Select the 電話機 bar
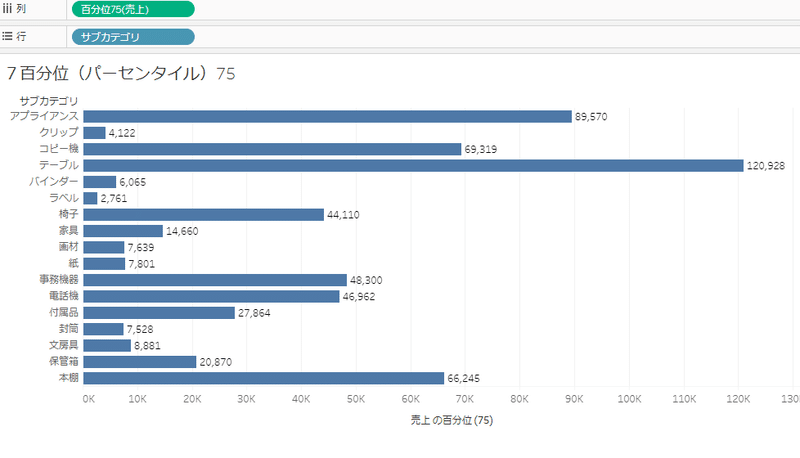 tap(211, 296)
